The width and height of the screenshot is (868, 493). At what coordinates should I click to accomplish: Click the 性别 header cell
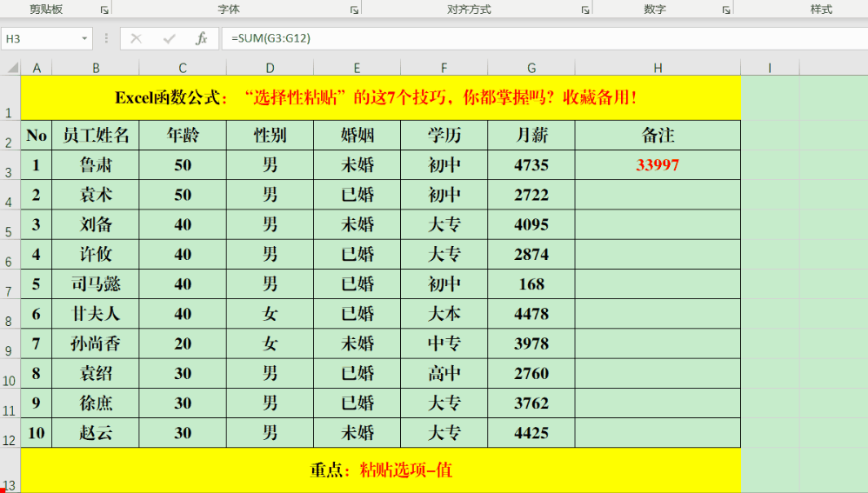tap(270, 136)
